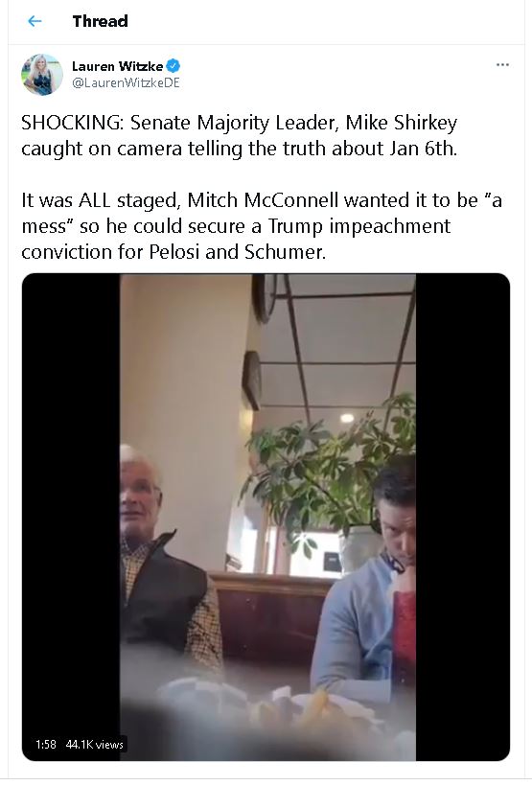
Task: Click the wall clock in the video
Action: pos(264,298)
